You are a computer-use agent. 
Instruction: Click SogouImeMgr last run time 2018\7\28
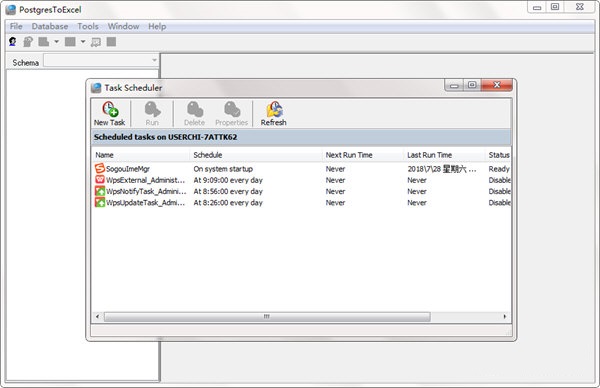pyautogui.click(x=442, y=169)
